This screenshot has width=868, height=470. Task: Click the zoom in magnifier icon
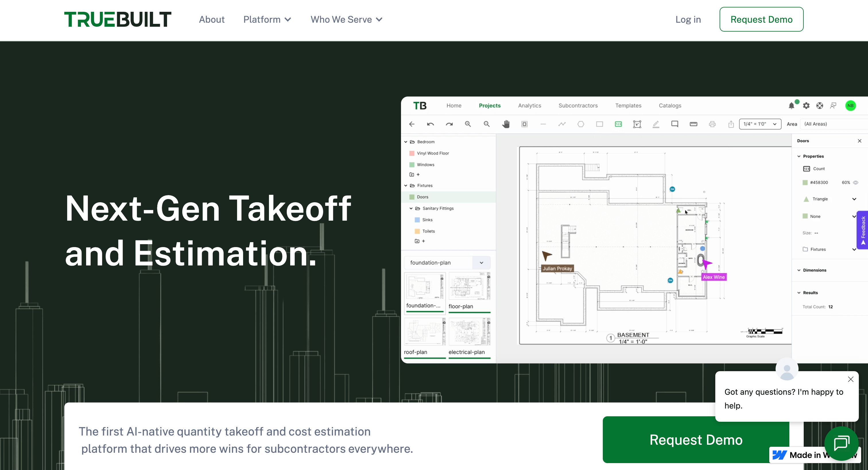pos(468,124)
